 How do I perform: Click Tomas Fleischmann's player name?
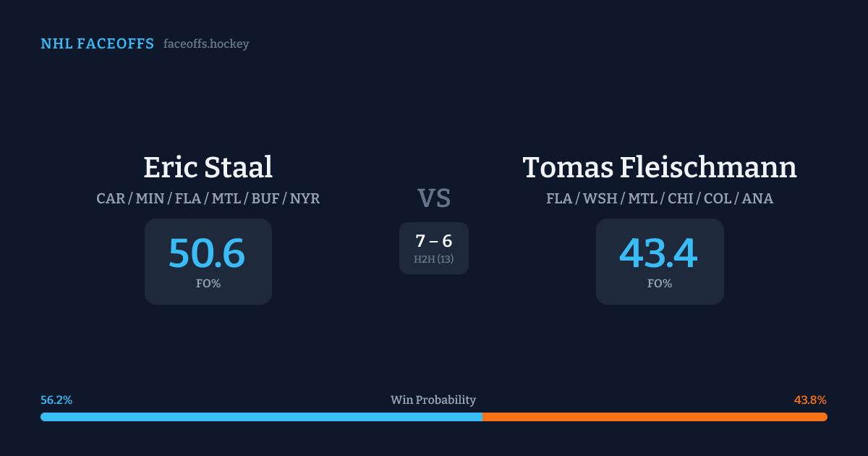point(659,167)
